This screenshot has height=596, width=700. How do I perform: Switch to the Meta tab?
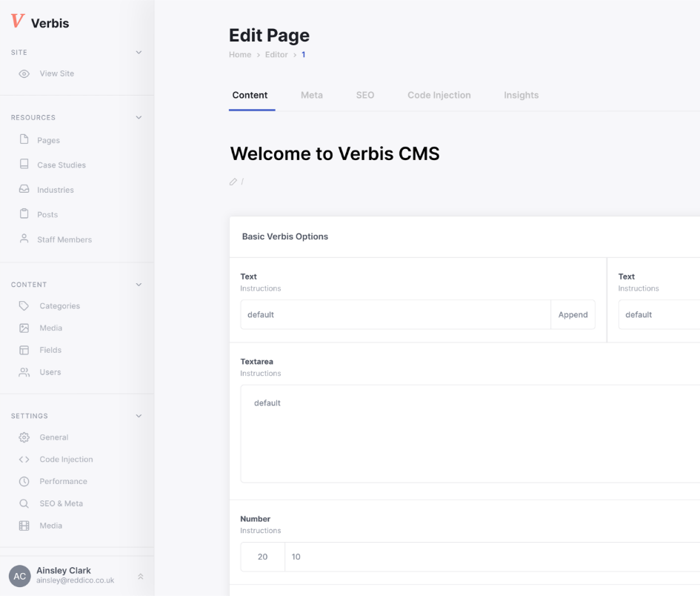coord(312,95)
